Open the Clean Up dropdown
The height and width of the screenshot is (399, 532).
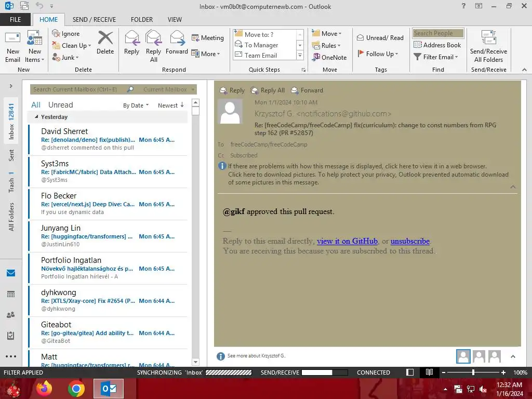(x=72, y=46)
